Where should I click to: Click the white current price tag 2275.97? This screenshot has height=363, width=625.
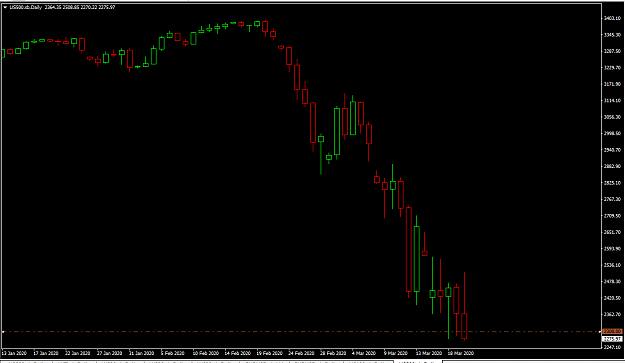(x=612, y=339)
